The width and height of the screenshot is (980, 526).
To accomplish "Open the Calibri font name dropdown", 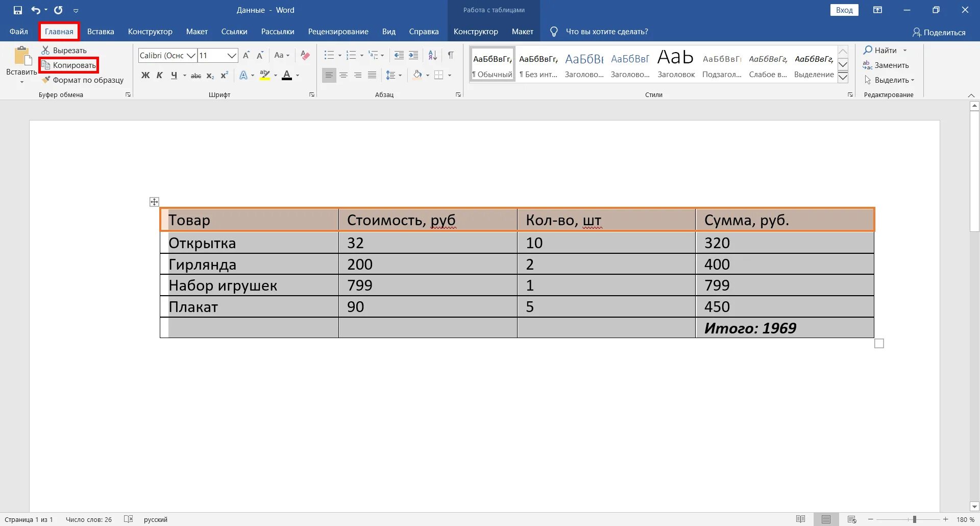I will pos(191,55).
